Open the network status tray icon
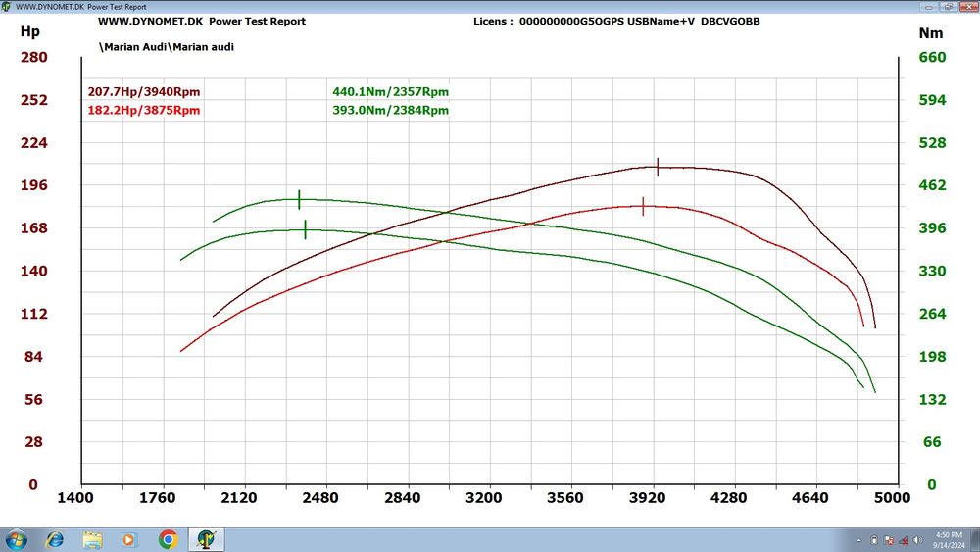The height and width of the screenshot is (552, 980). tap(904, 540)
